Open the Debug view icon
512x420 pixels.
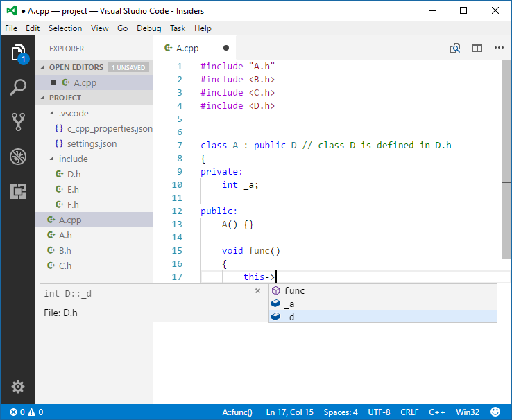(18, 157)
